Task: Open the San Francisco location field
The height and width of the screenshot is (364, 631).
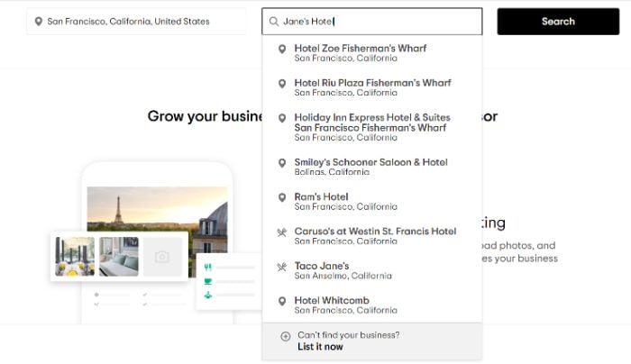Action: [x=136, y=22]
